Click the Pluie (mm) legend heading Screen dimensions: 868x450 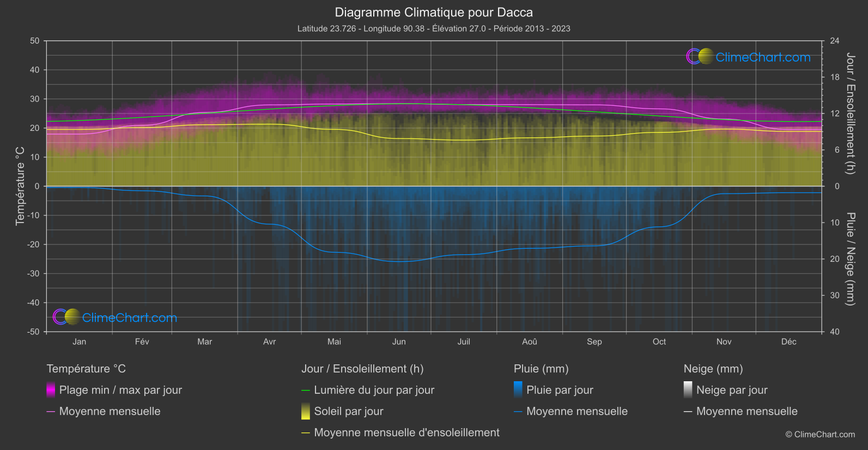point(541,369)
